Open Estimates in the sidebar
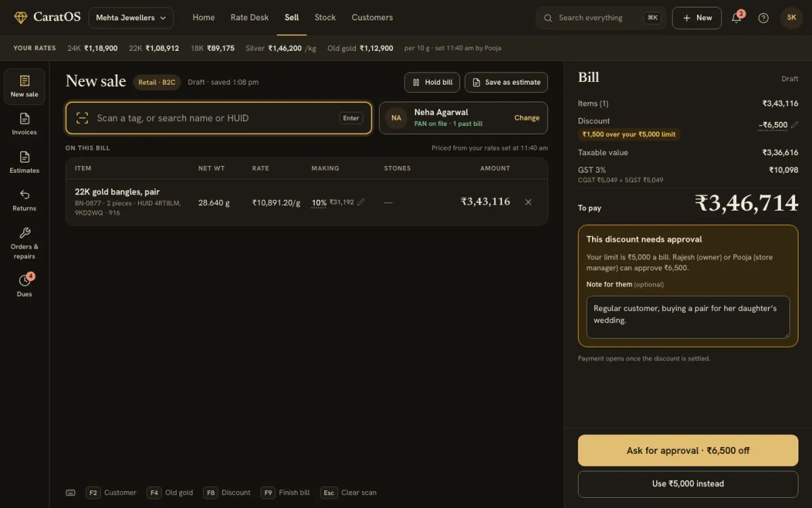The height and width of the screenshot is (508, 812). tap(24, 163)
